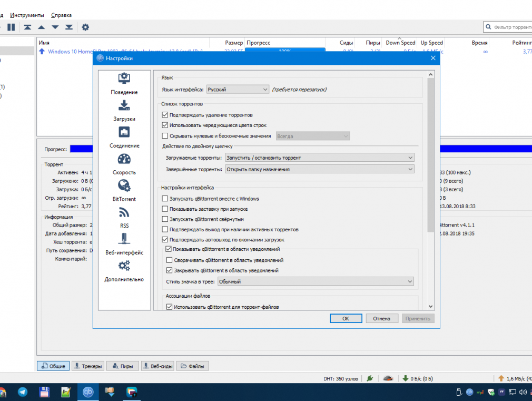Viewport: 532px width, 401px height.
Task: Open Загружаемые торренты action dropdown
Action: (320, 158)
